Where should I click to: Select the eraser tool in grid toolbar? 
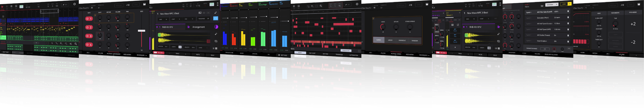[x=312, y=6]
